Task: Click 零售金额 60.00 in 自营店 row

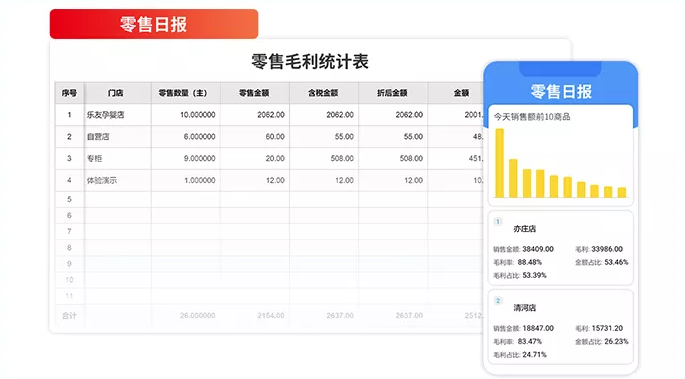Action: [275, 137]
